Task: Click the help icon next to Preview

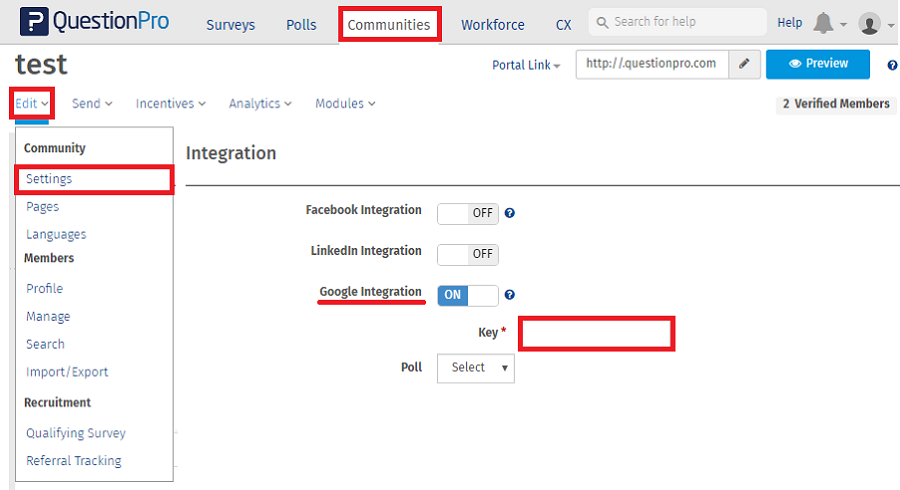Action: click(892, 65)
